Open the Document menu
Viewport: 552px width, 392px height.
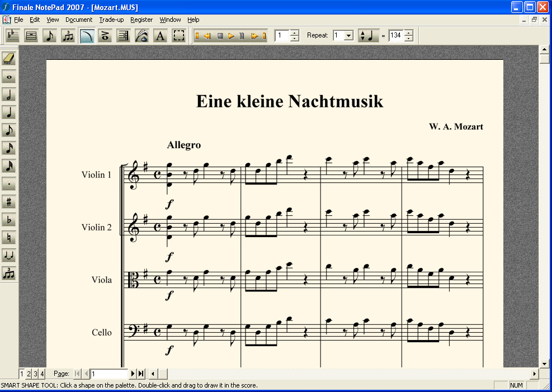(x=79, y=20)
